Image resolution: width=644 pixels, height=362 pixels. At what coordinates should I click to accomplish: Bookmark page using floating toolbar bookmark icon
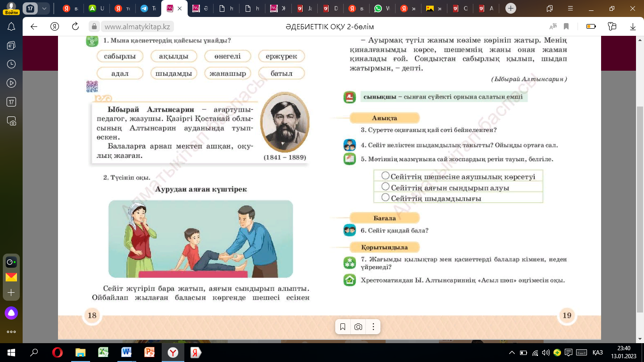pos(343,327)
